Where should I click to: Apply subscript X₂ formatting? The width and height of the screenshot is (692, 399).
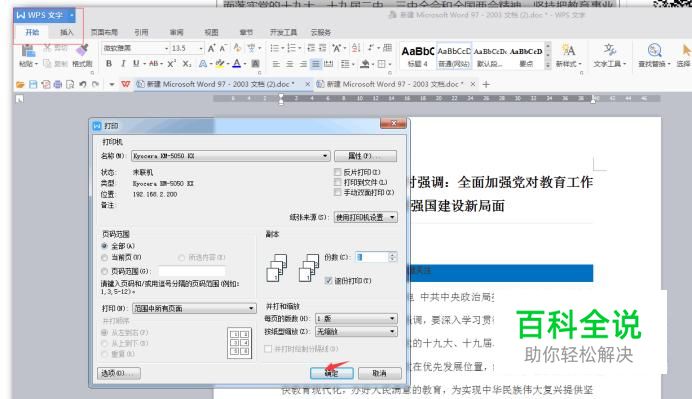pos(187,64)
